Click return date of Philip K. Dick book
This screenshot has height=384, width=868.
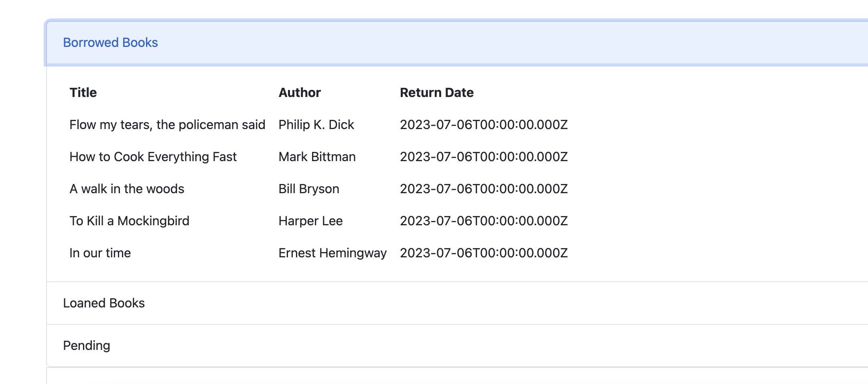pyautogui.click(x=484, y=125)
